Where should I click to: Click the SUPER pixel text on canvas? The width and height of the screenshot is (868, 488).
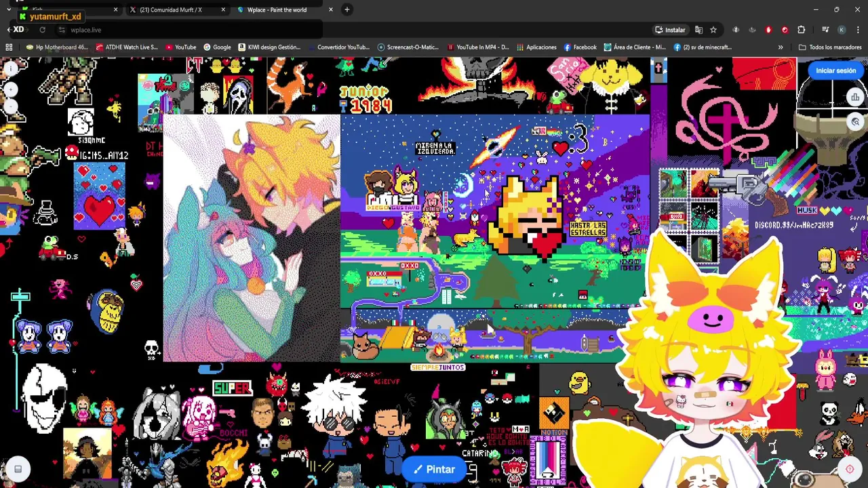[233, 388]
